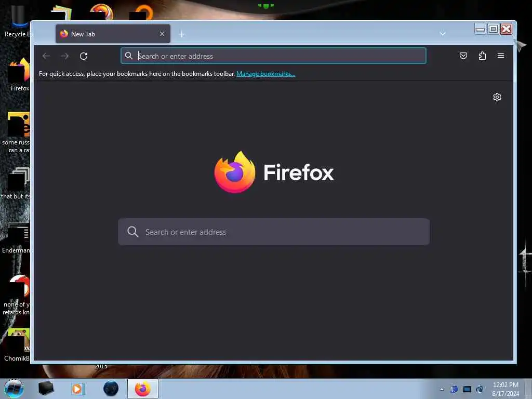
Task: Select the Enderman desktop icon
Action: tap(17, 237)
